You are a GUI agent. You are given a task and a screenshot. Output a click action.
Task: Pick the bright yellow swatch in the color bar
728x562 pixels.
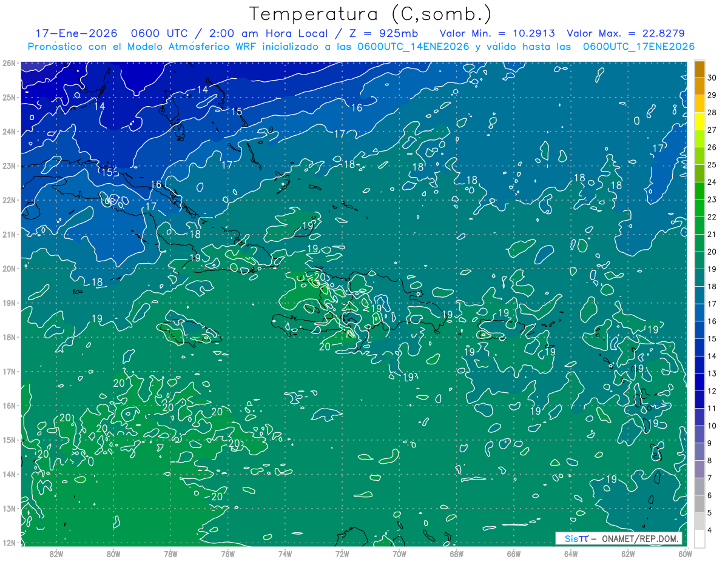(x=699, y=121)
